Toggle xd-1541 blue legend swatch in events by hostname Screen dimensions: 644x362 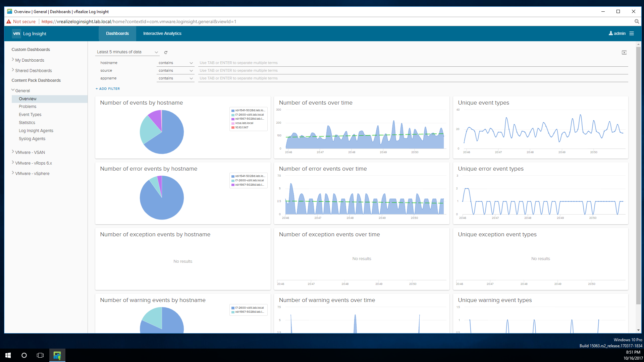pyautogui.click(x=233, y=111)
